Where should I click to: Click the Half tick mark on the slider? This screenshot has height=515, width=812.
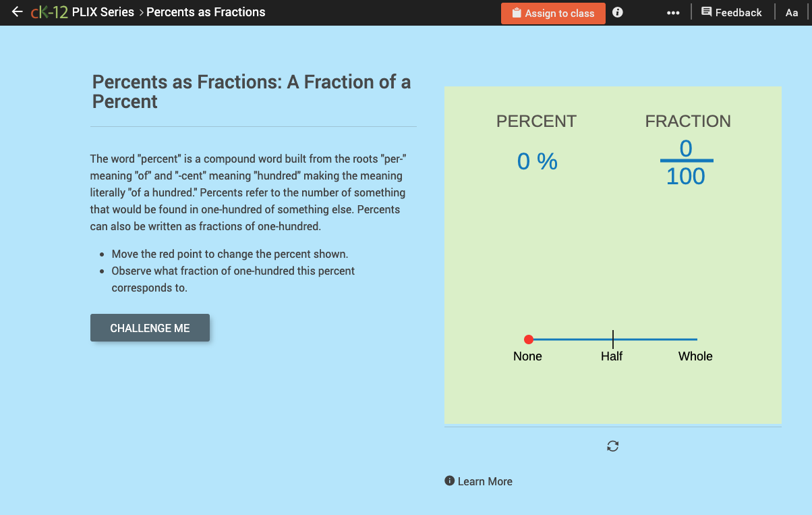point(612,339)
